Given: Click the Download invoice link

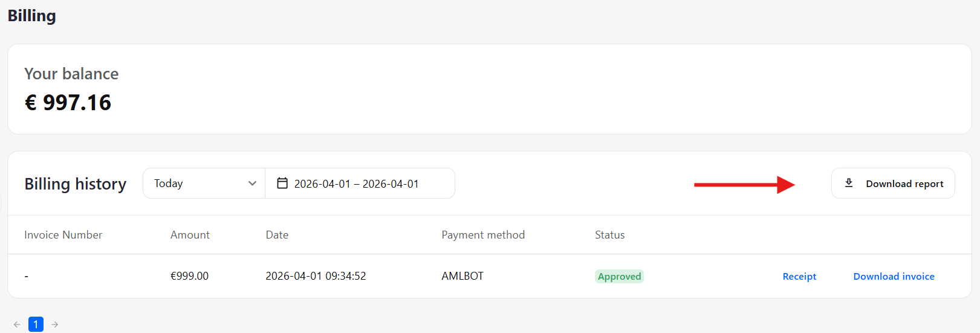Looking at the screenshot, I should point(894,276).
